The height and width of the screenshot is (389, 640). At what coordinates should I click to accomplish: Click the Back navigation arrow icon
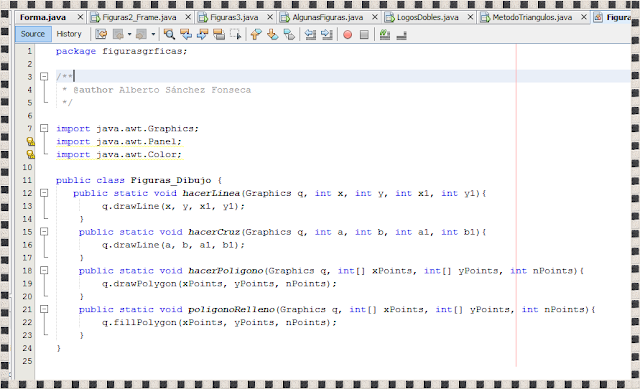(118, 34)
